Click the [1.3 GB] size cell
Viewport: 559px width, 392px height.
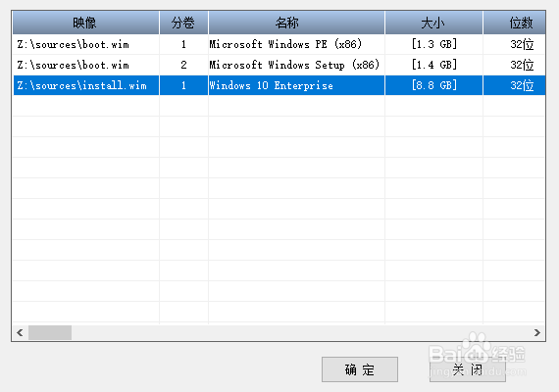(x=433, y=44)
